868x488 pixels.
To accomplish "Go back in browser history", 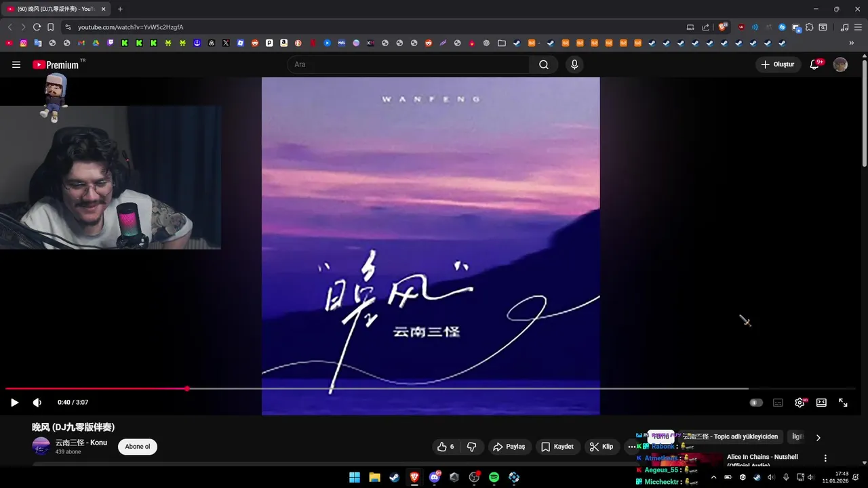I will point(9,27).
